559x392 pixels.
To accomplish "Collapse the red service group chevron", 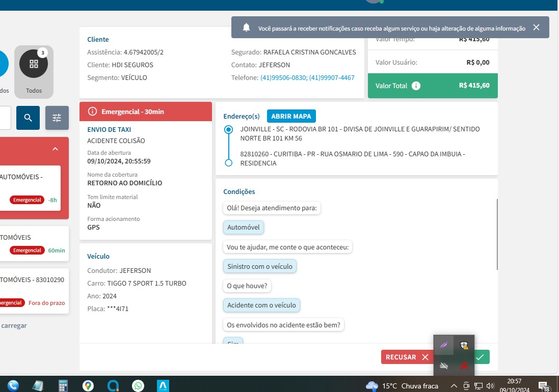I will point(55,149).
